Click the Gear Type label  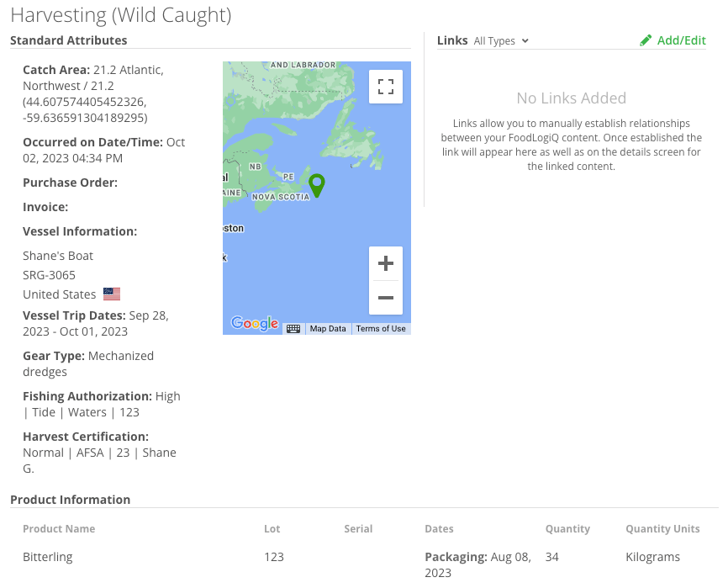pyautogui.click(x=54, y=356)
